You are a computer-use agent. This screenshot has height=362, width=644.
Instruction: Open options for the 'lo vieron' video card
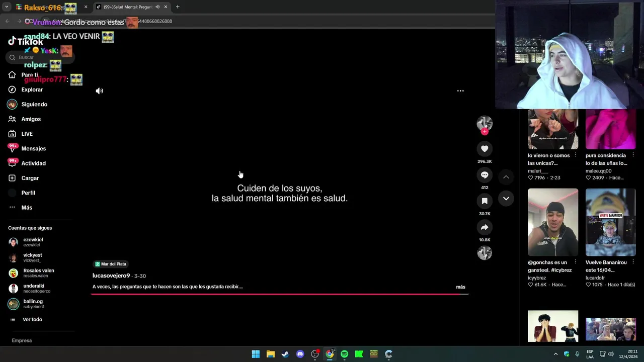point(576,155)
